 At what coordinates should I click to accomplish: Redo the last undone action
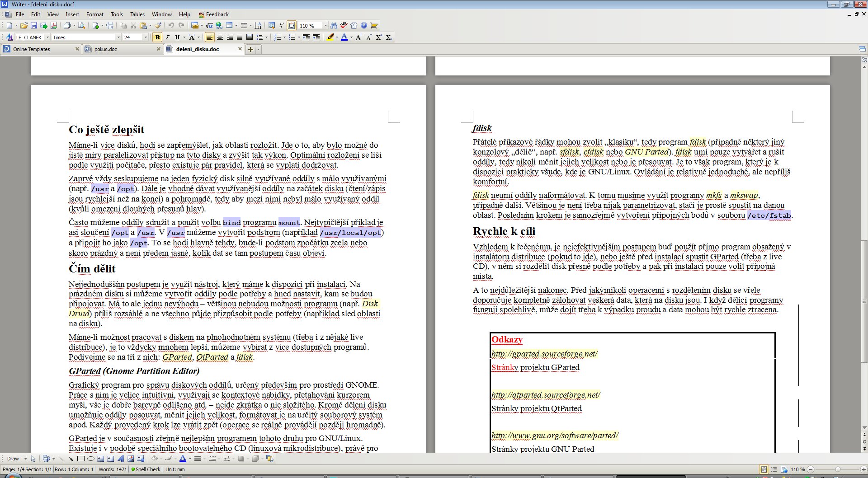tap(181, 26)
